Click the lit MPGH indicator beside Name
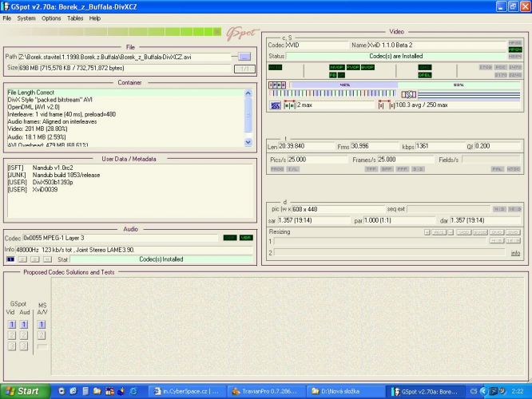This screenshot has height=399, width=532. coord(514,49)
